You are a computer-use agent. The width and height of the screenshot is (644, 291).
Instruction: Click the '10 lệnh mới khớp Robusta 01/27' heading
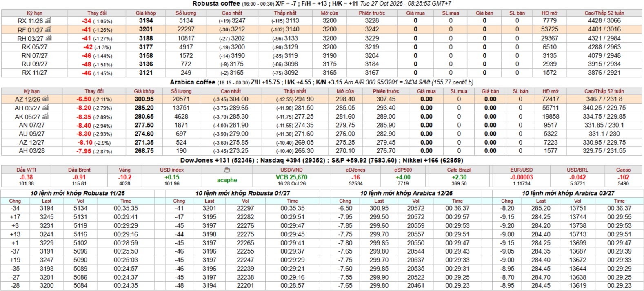coord(243,193)
